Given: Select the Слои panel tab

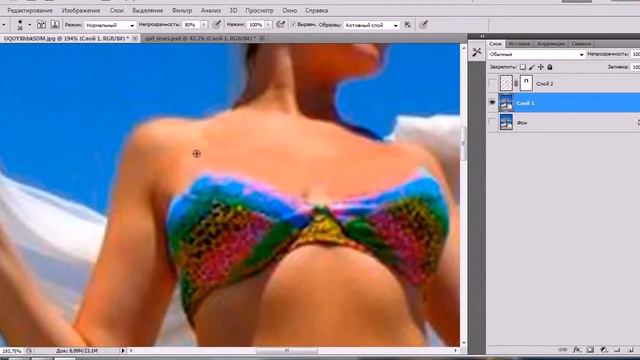Looking at the screenshot, I should pos(495,44).
